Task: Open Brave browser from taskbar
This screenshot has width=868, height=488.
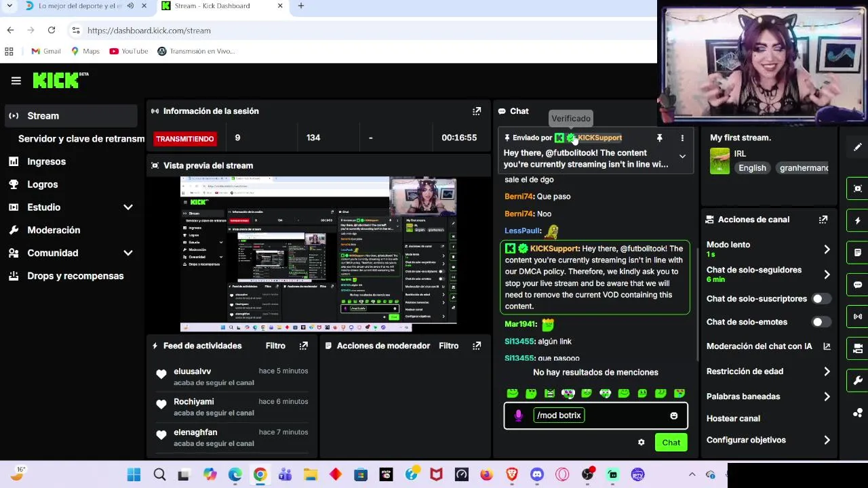Action: tap(512, 474)
